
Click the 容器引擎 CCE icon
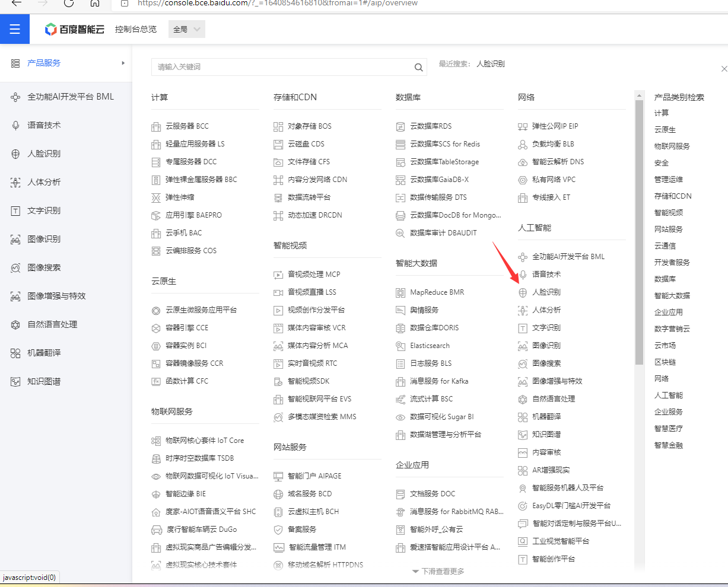pos(156,328)
